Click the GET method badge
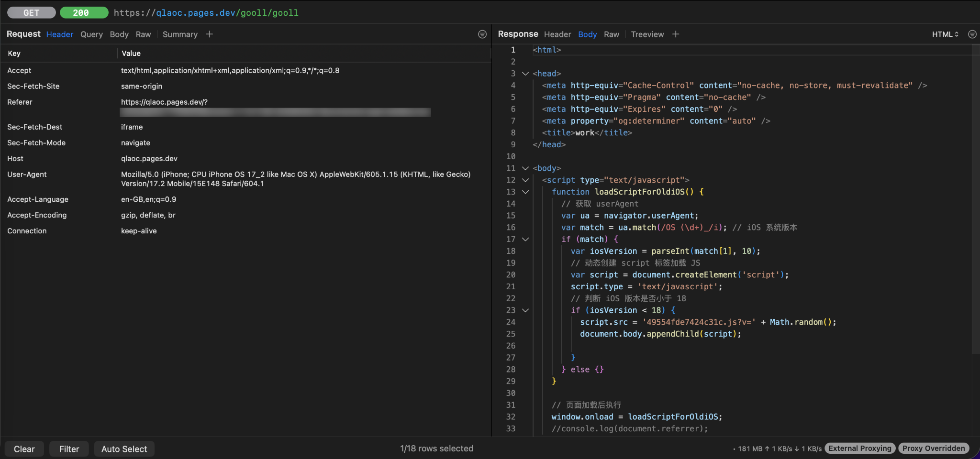Image resolution: width=980 pixels, height=459 pixels. (x=32, y=12)
